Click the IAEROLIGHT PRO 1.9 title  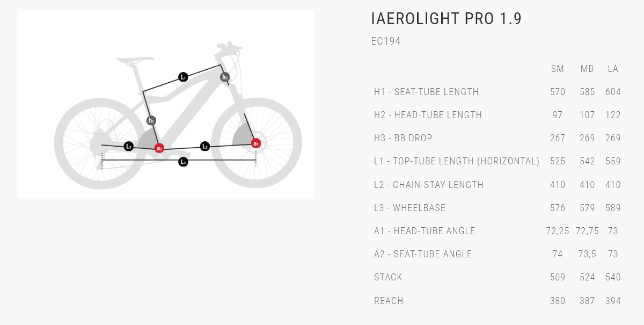tap(447, 19)
